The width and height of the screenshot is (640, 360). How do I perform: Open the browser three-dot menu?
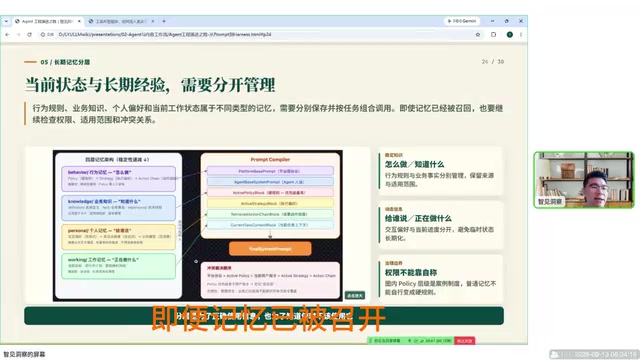tap(521, 35)
